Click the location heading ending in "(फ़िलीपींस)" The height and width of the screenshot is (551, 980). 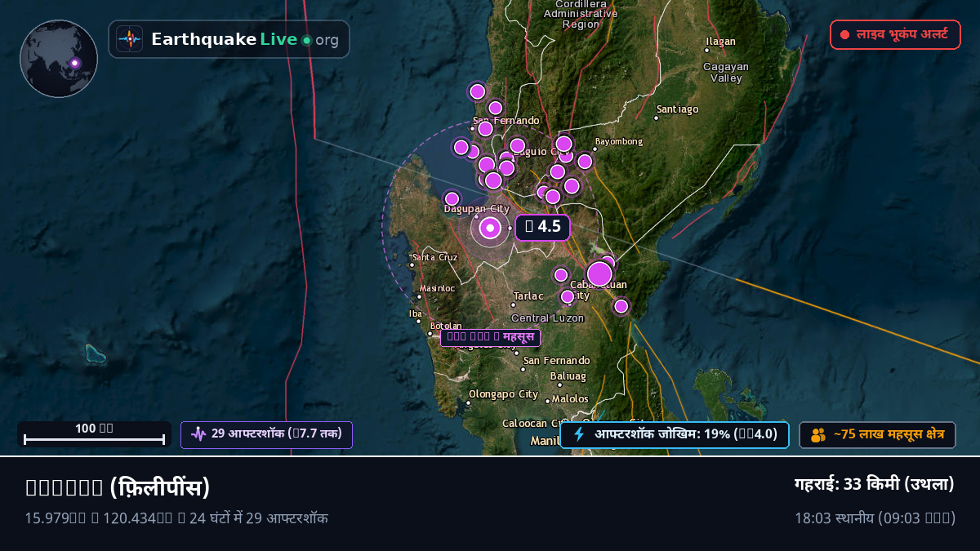[118, 487]
